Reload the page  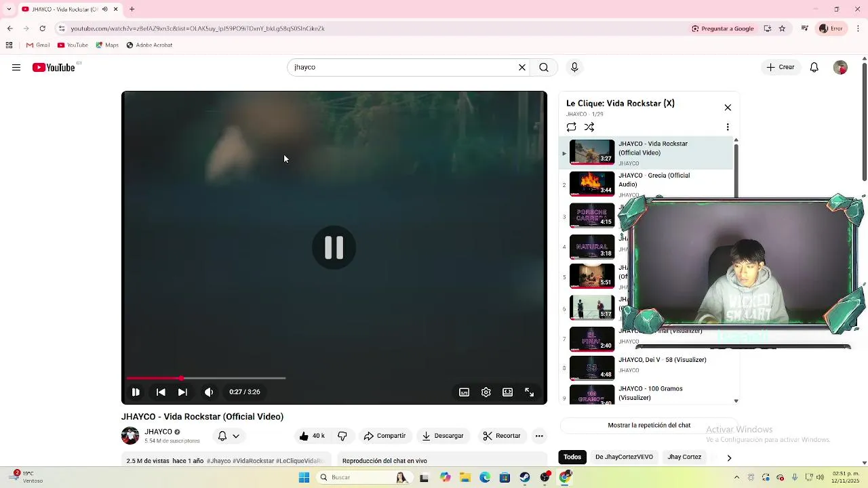[42, 28]
